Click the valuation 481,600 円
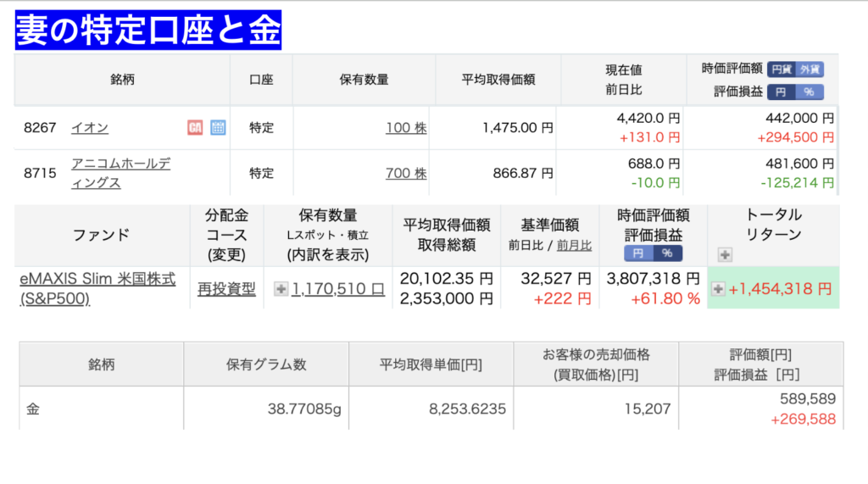Viewport: 868px width, 484px height. pos(800,164)
